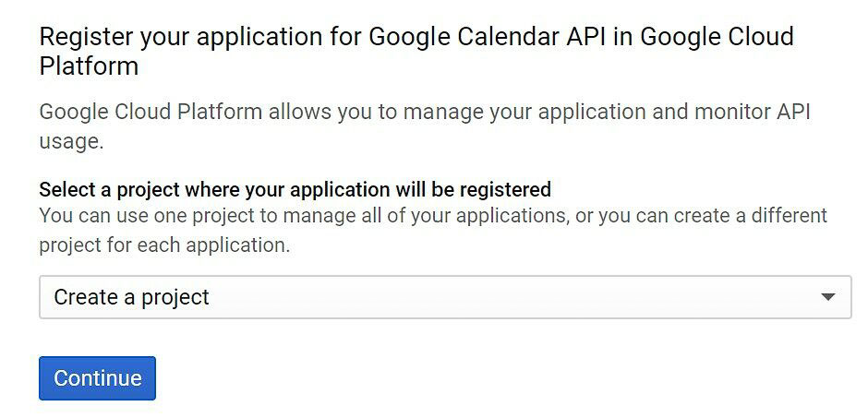Click 'monitor API' in the description
Screen dimensions: 868x418
click(752, 113)
